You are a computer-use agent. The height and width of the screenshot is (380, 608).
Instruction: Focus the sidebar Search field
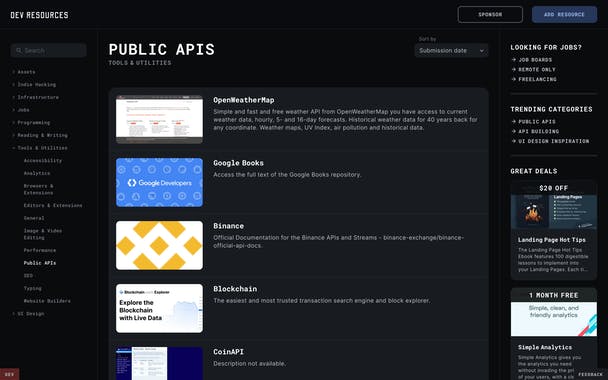(x=48, y=50)
